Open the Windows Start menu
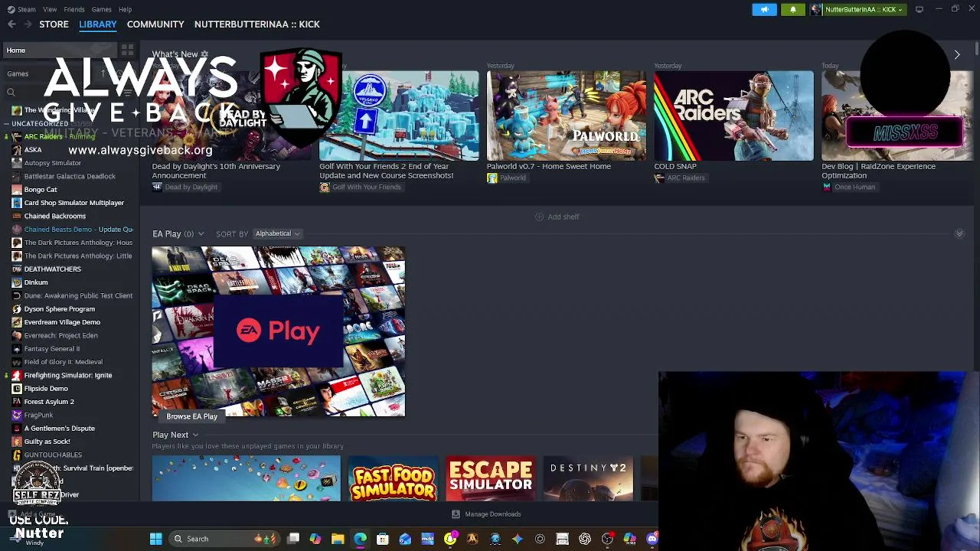The height and width of the screenshot is (551, 980). coord(155,539)
